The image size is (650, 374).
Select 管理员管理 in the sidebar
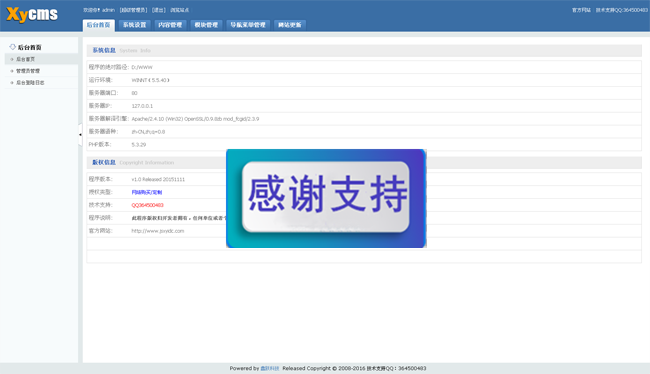(x=28, y=71)
